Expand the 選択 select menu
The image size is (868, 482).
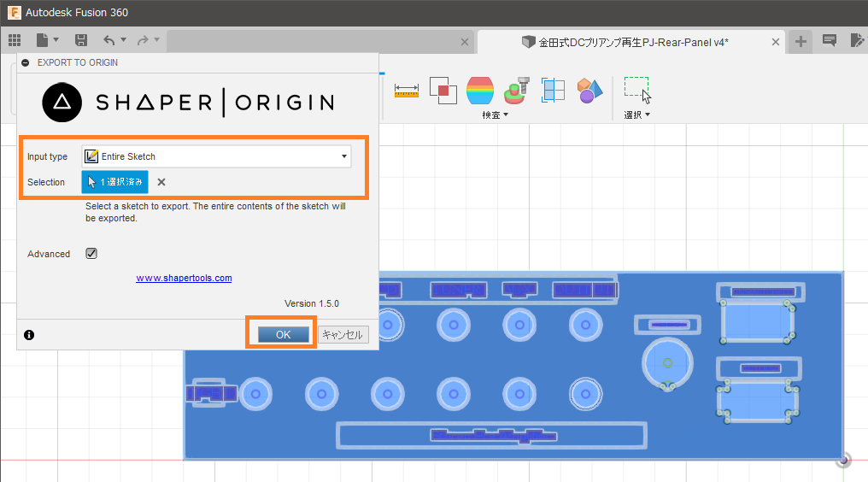tap(637, 115)
